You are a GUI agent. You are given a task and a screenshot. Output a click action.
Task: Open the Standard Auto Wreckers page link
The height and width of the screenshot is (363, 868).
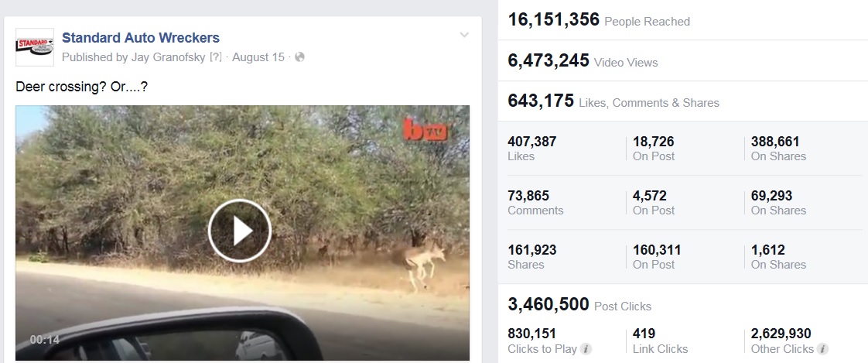[x=140, y=37]
